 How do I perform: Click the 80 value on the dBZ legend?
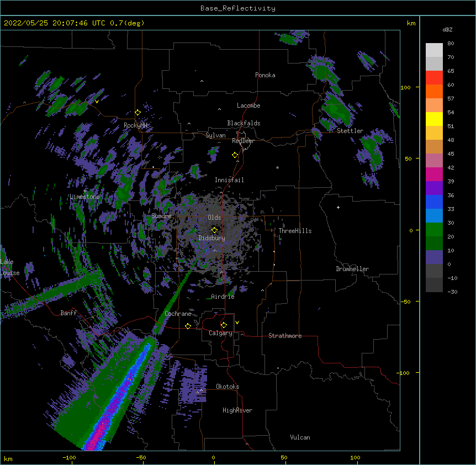click(451, 44)
